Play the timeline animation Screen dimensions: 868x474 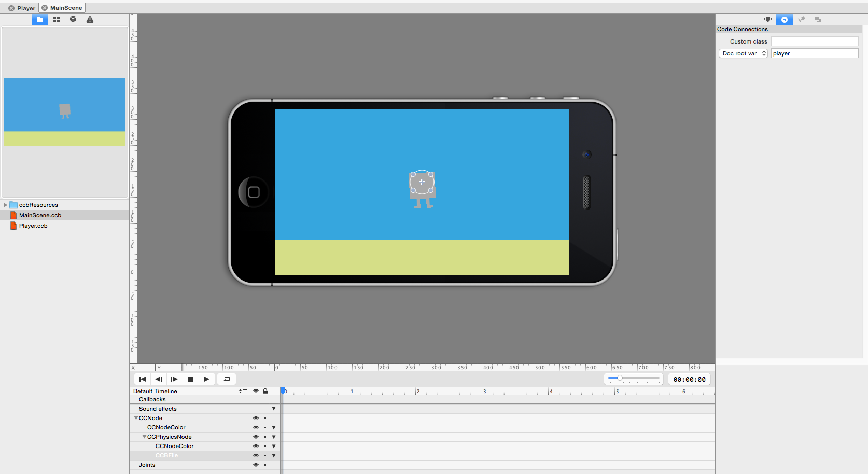point(207,379)
